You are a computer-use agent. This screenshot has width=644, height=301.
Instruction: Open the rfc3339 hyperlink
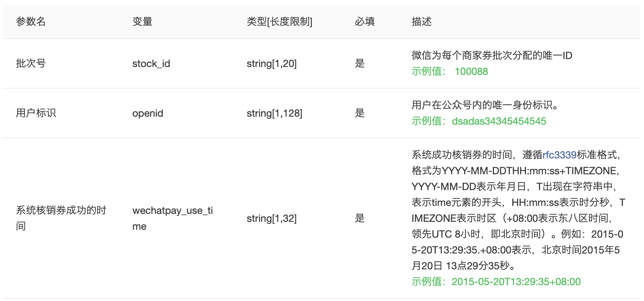point(559,155)
